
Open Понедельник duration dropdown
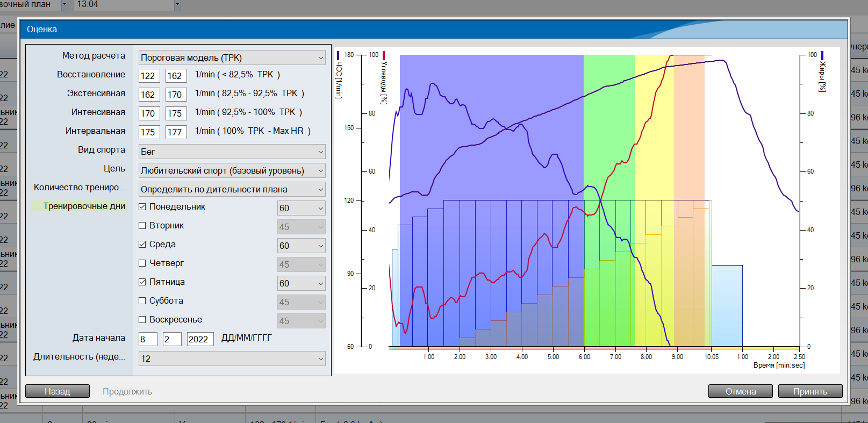click(301, 208)
